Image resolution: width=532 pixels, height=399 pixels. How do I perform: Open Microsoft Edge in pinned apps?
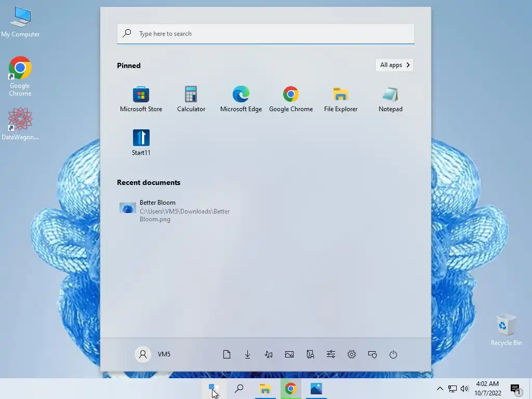click(x=241, y=99)
